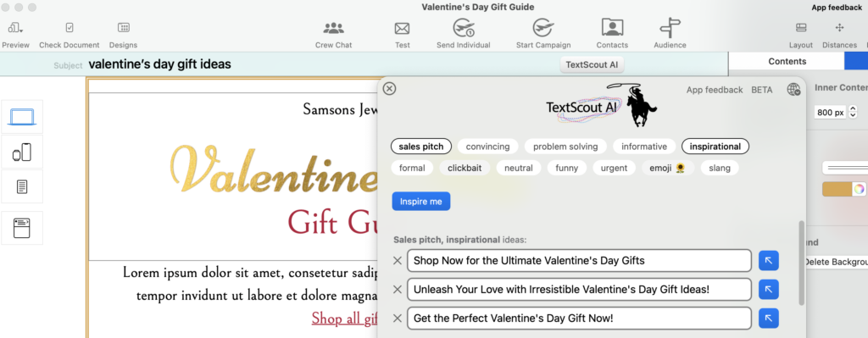The width and height of the screenshot is (868, 338).
Task: Open the Preview dropdown arrow
Action: [x=21, y=30]
